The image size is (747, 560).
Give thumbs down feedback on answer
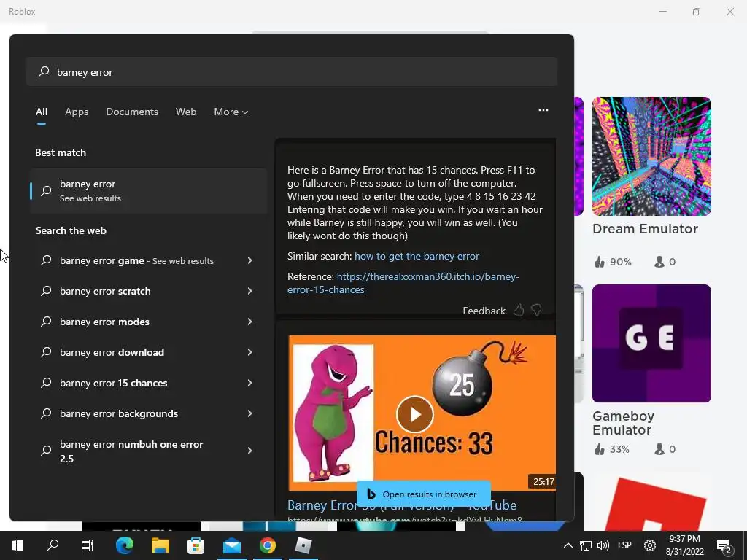[x=536, y=311]
